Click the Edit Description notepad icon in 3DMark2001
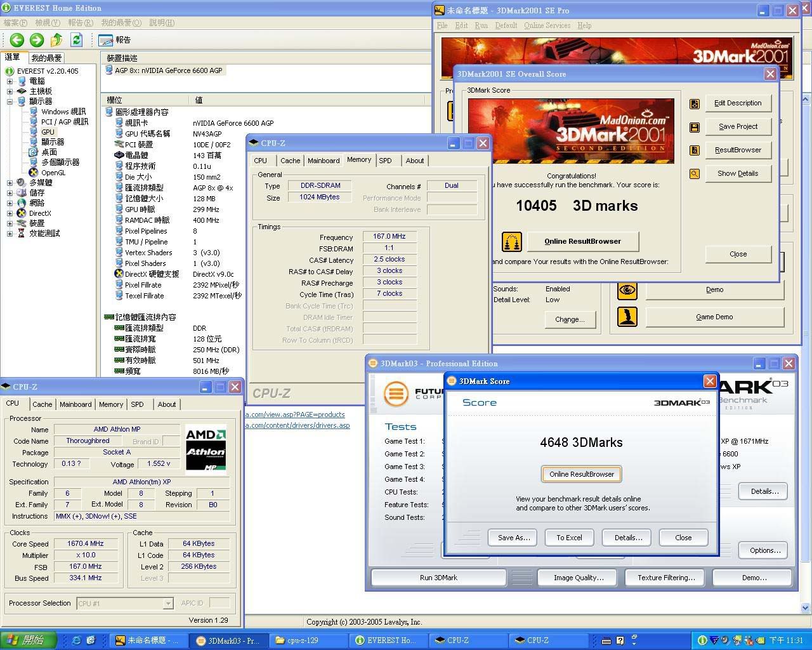812x650 pixels. 695,103
